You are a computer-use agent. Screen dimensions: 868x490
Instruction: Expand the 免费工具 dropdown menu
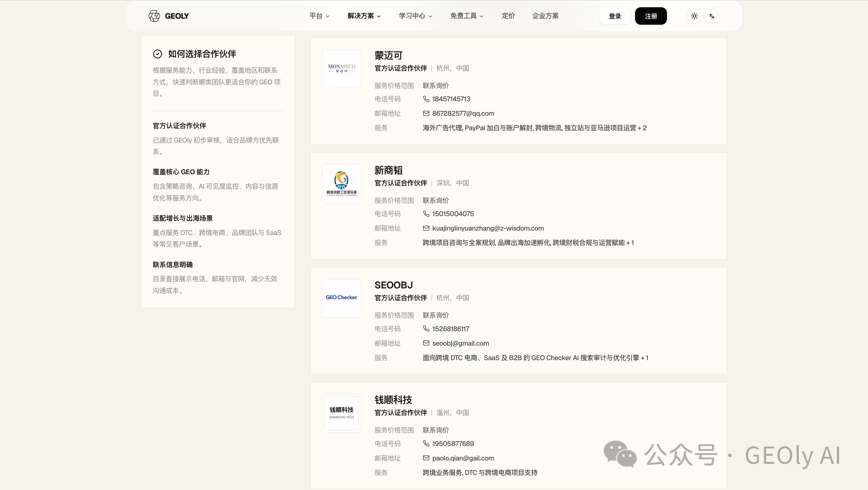(x=467, y=16)
